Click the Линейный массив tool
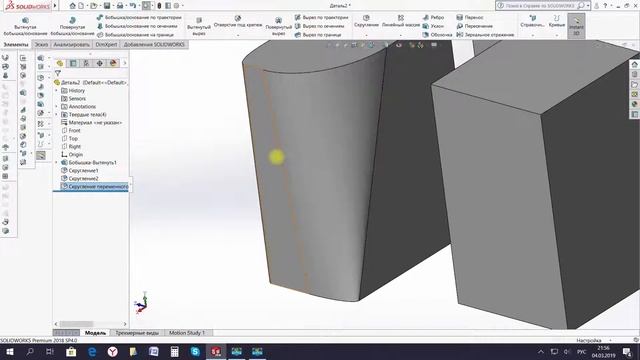This screenshot has width=640, height=360. click(x=401, y=21)
